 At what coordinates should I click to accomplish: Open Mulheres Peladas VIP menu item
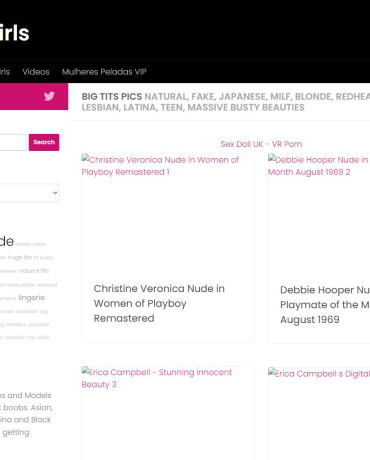pyautogui.click(x=104, y=72)
